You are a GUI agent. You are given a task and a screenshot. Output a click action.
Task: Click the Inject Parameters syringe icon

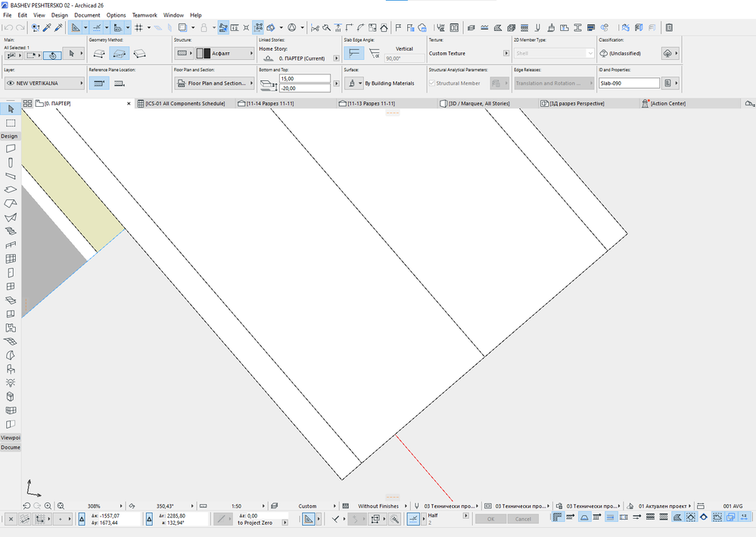coord(58,27)
